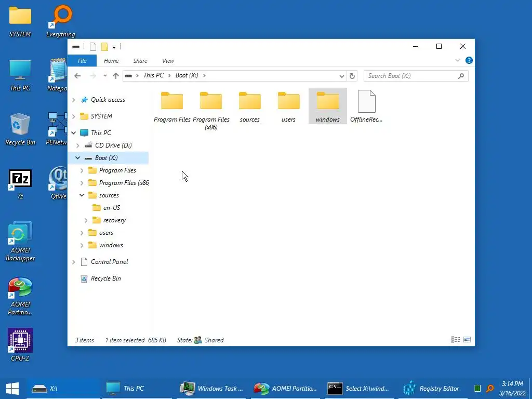Image resolution: width=532 pixels, height=399 pixels.
Task: Select the Program Files (x86) folder in the file pane
Action: click(211, 110)
